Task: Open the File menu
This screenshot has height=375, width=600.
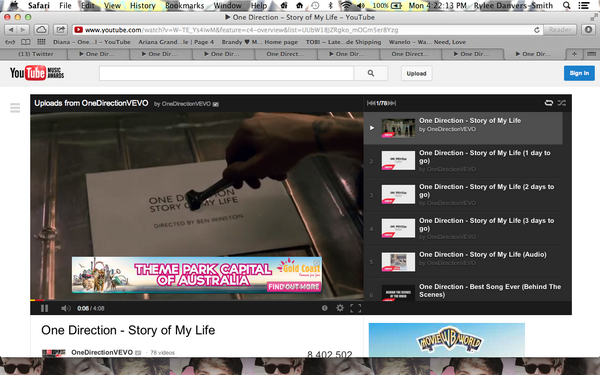Action: coord(65,5)
